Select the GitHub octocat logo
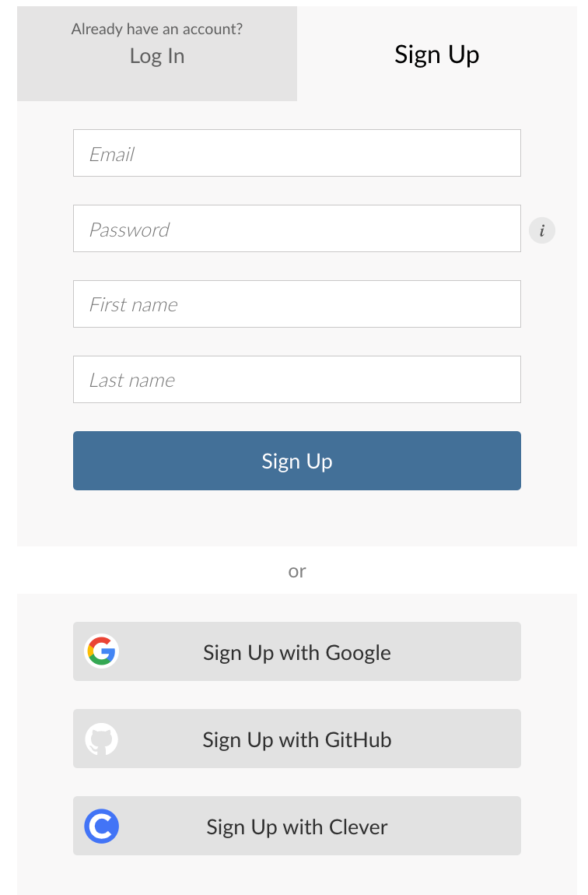 (101, 739)
